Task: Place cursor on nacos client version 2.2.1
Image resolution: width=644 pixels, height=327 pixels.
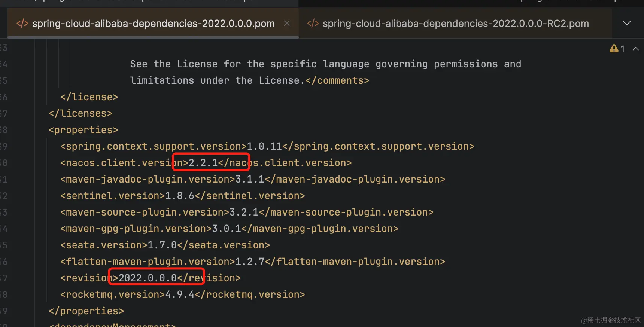Action: coord(203,163)
